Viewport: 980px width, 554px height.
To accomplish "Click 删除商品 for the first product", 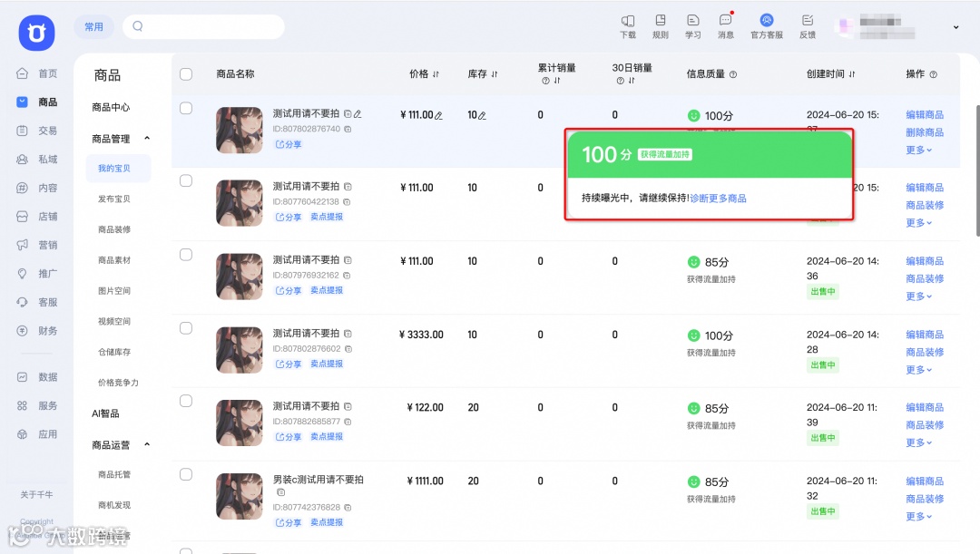I will (x=925, y=132).
